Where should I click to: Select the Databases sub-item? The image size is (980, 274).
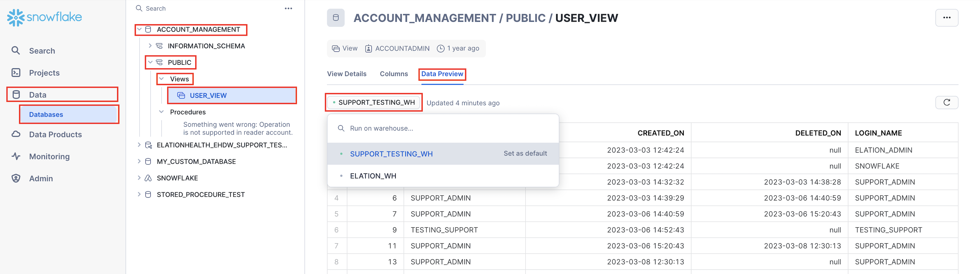pos(69,115)
